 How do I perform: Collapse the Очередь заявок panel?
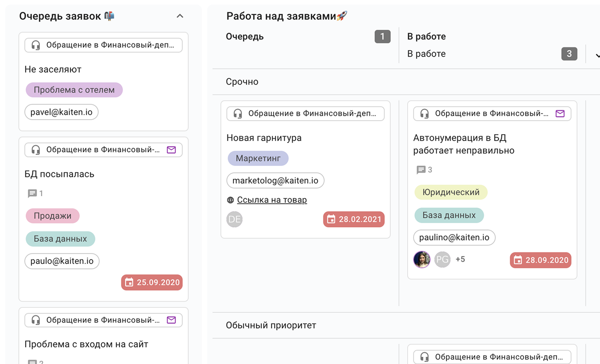pos(180,16)
